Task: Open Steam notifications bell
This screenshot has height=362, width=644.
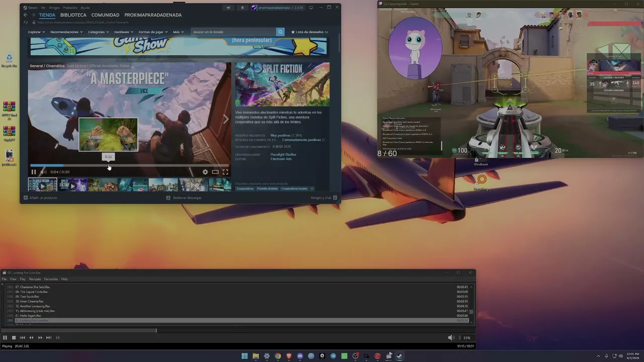Action: coord(243,8)
